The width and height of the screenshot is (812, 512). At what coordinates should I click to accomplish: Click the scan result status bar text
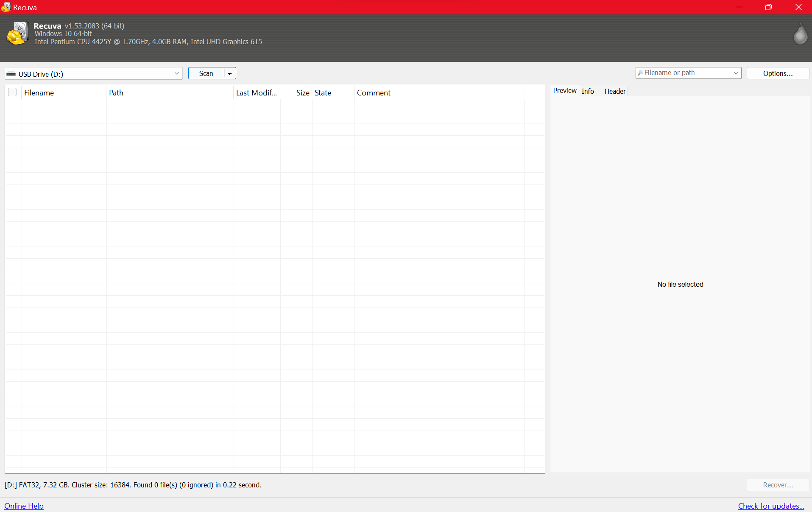pos(133,485)
